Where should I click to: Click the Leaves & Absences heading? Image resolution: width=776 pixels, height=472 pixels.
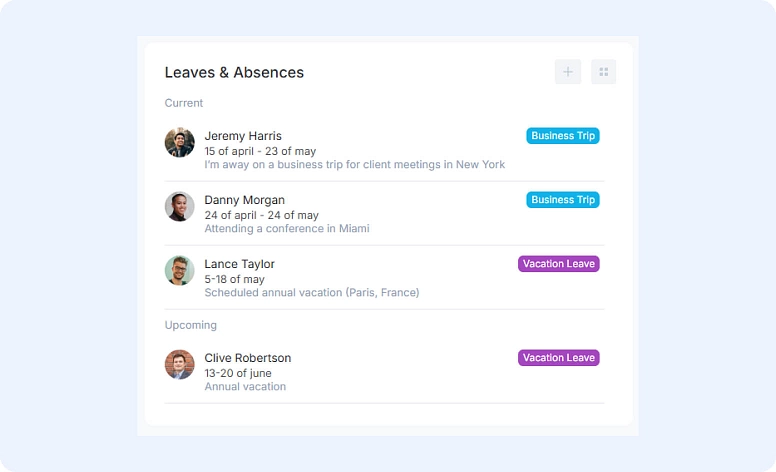click(234, 73)
